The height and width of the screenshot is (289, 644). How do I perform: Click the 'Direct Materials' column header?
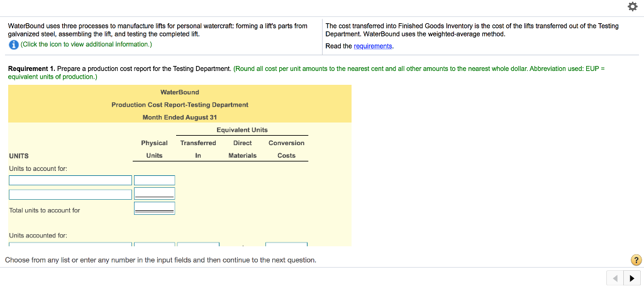pyautogui.click(x=242, y=149)
